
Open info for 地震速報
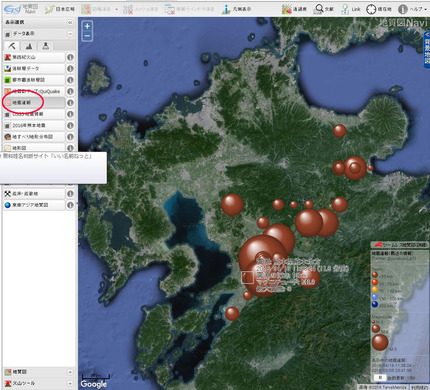[70, 103]
